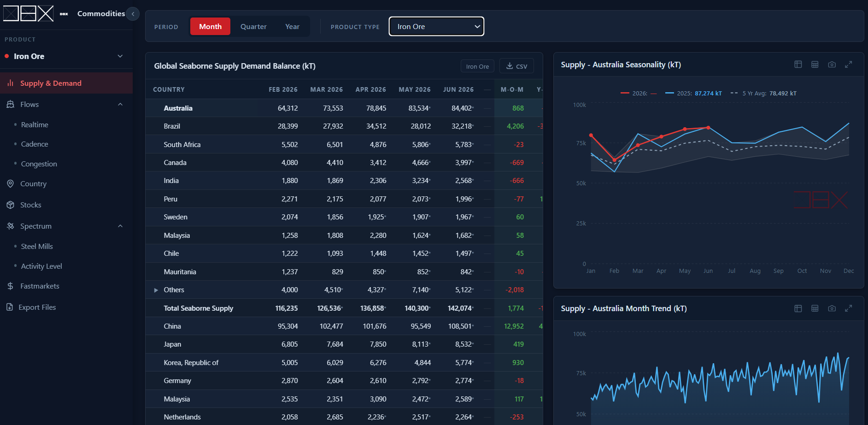The width and height of the screenshot is (868, 425).
Task: Select the Brazil row in the table
Action: tap(344, 126)
